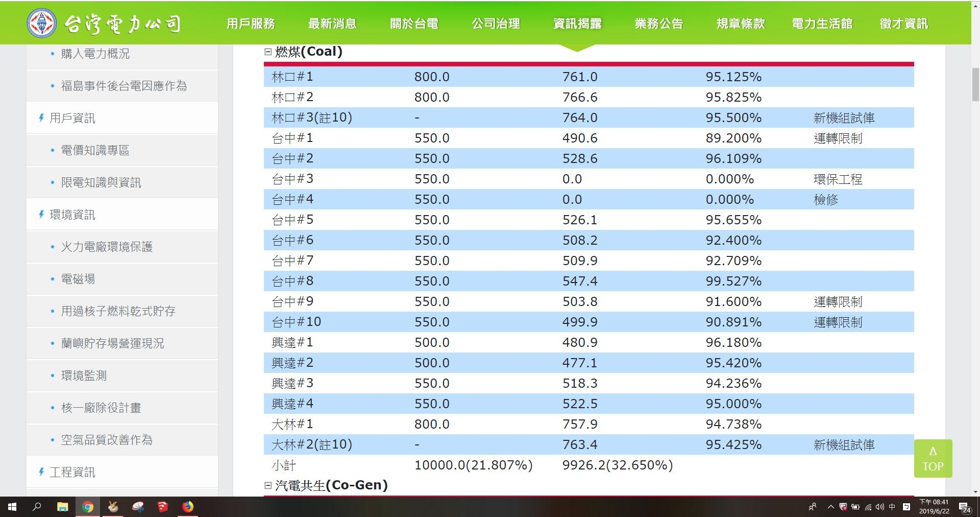Screen dimensions: 980x517
Task: Open the 最新消息 menu
Action: pos(332,24)
